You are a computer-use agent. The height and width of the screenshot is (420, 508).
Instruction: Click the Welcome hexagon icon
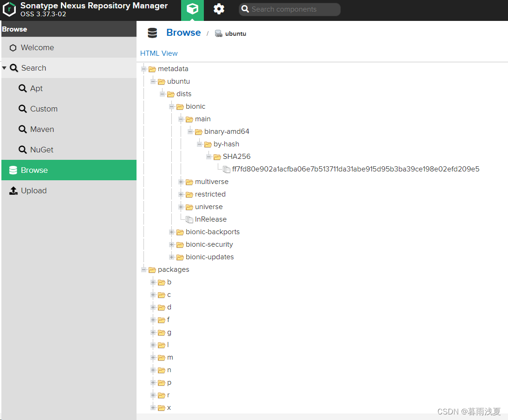(13, 48)
